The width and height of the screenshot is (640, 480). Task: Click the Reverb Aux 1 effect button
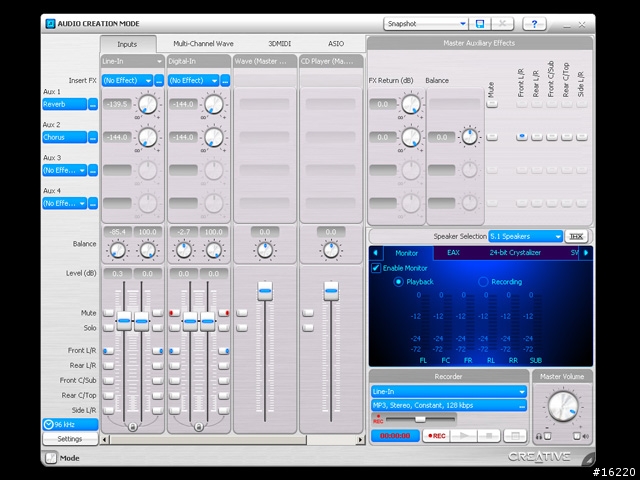[x=64, y=104]
